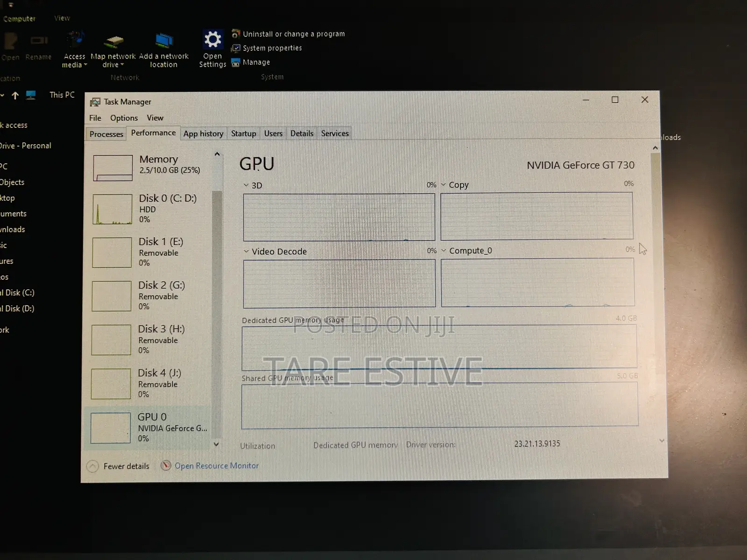Open the Details tab
The height and width of the screenshot is (560, 747).
point(302,133)
